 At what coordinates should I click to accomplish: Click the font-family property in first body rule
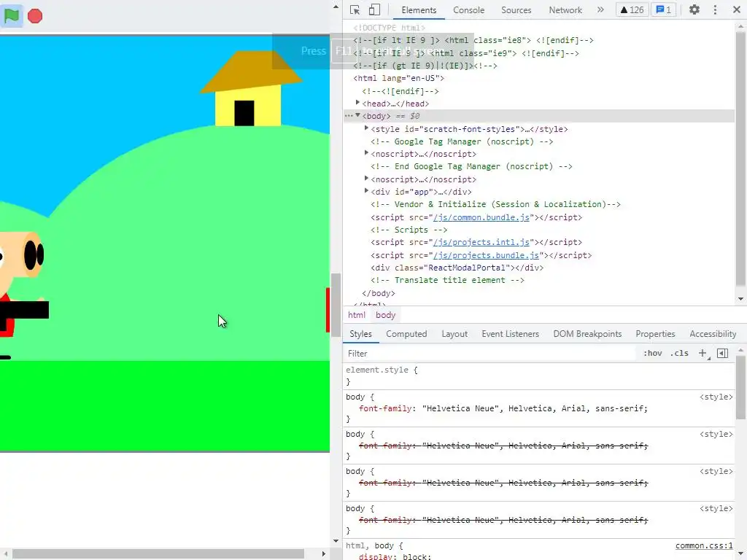click(x=385, y=408)
